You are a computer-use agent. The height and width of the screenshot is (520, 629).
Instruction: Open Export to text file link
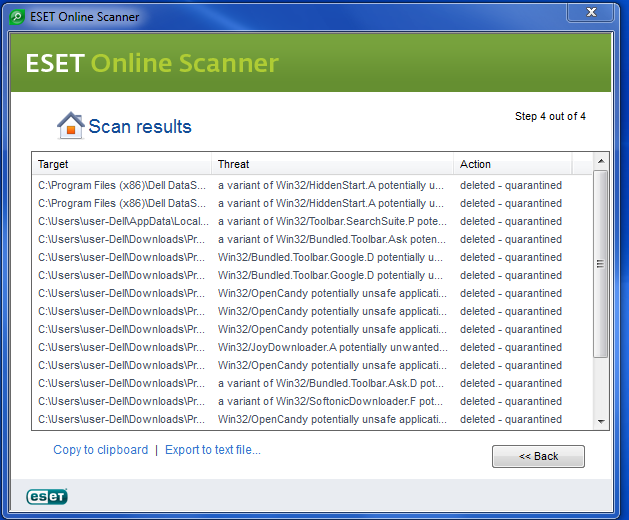213,450
